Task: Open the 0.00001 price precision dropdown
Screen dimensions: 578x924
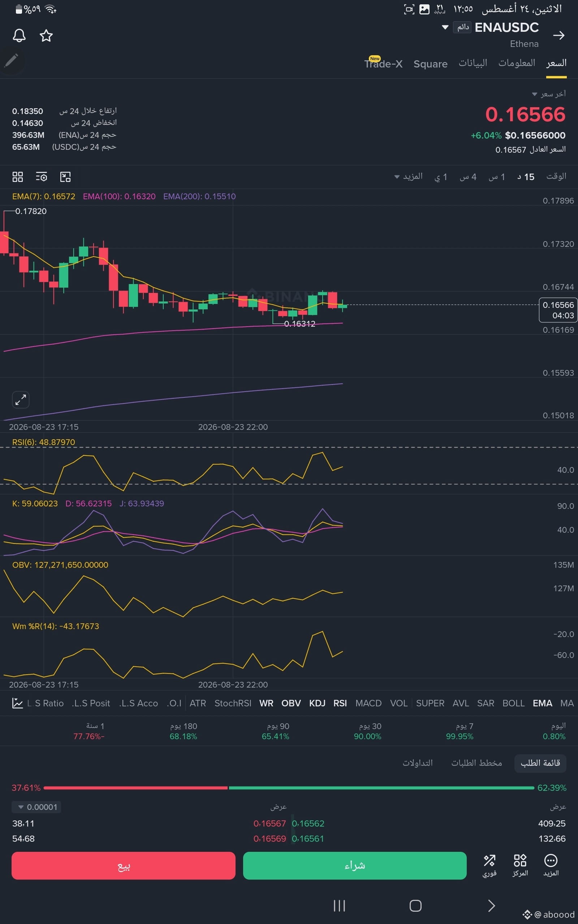Action: coord(36,807)
